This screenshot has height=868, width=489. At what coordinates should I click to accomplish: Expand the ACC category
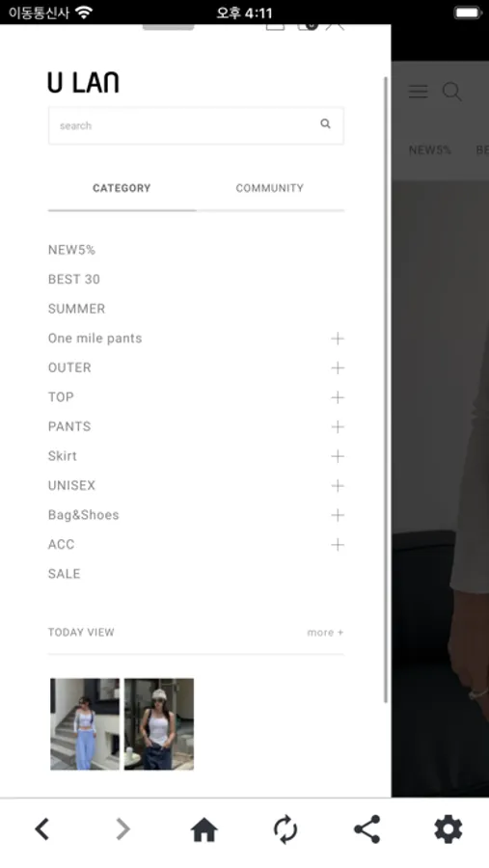(338, 544)
